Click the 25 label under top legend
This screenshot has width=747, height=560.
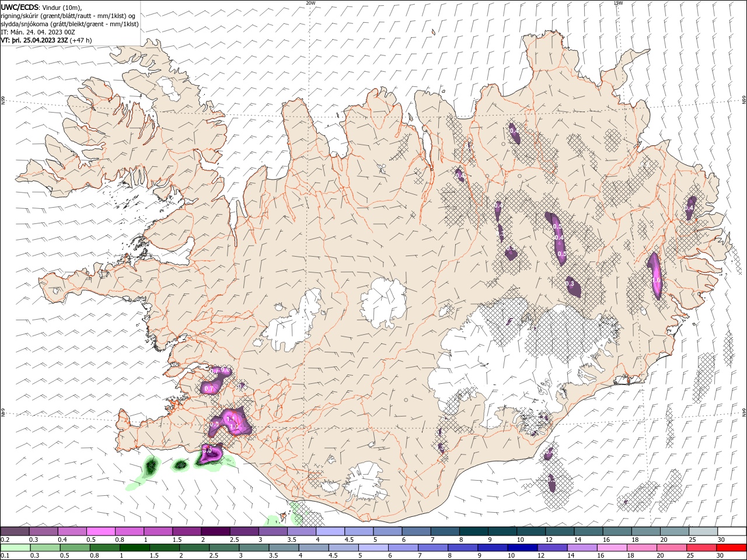pos(693,540)
